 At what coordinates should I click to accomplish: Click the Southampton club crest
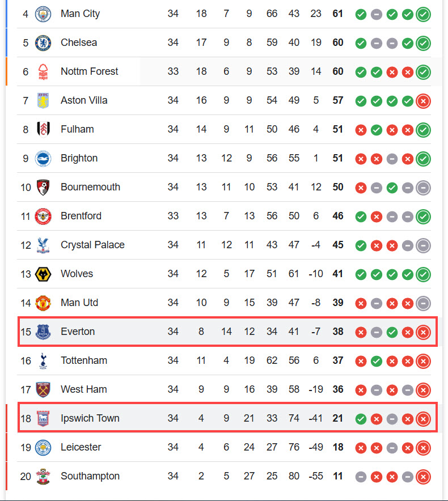pos(43,477)
